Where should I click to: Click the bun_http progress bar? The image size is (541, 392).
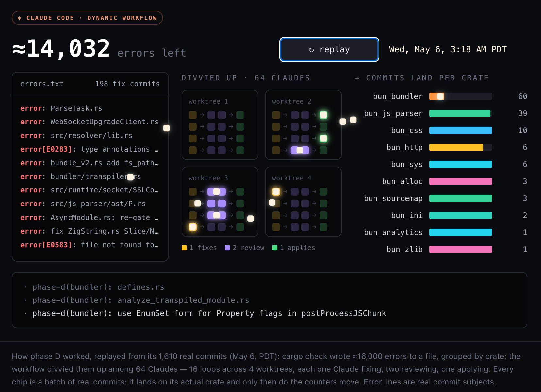(x=460, y=147)
